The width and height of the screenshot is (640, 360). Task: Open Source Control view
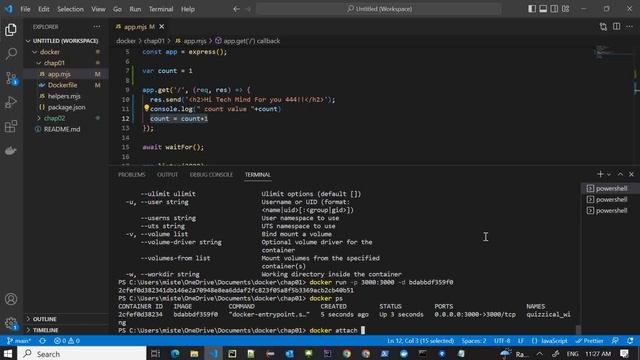[11, 78]
